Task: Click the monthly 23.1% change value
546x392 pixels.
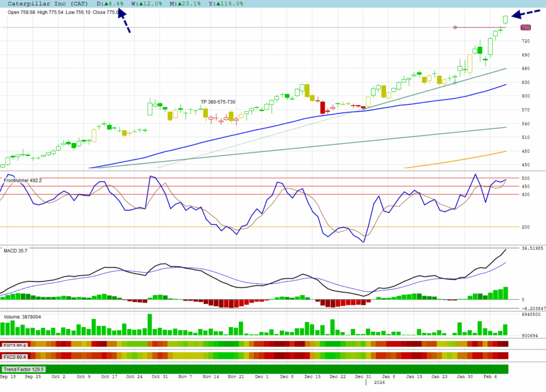Action: (x=182, y=4)
